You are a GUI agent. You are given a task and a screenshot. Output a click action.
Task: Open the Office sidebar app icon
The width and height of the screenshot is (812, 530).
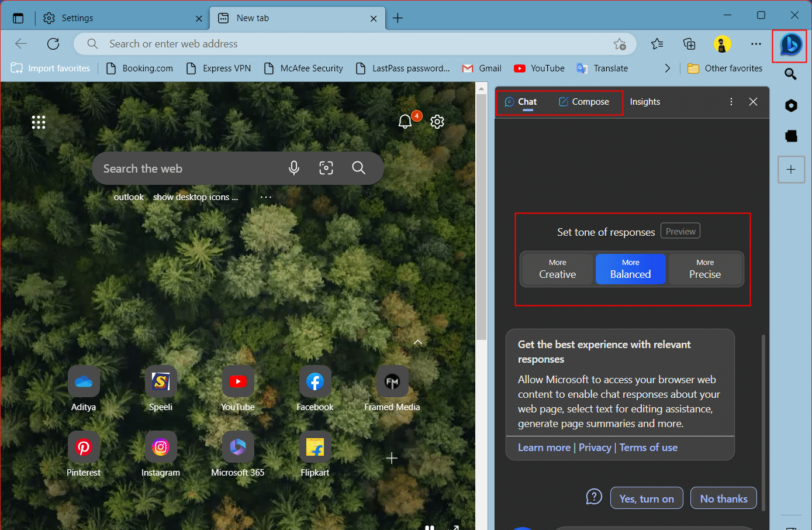pyautogui.click(x=791, y=136)
